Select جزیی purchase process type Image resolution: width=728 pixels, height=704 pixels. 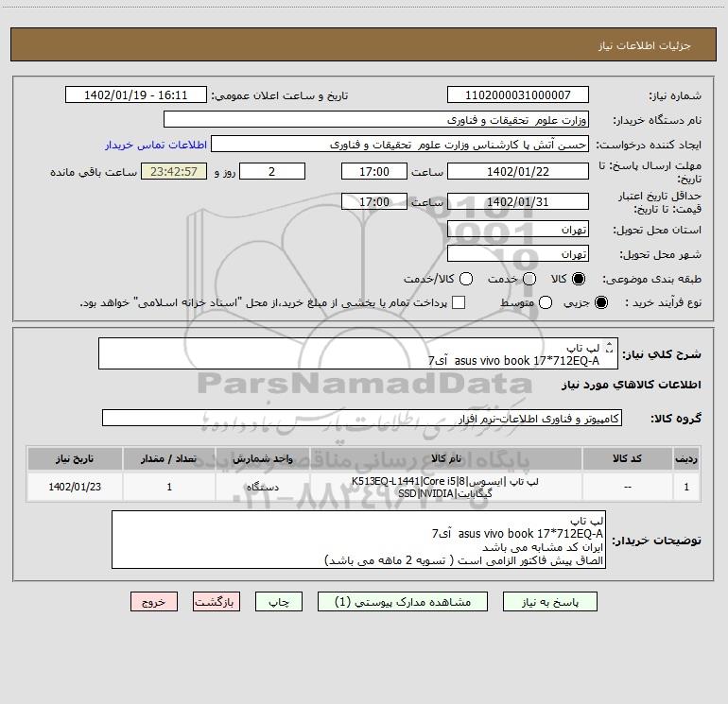point(600,302)
